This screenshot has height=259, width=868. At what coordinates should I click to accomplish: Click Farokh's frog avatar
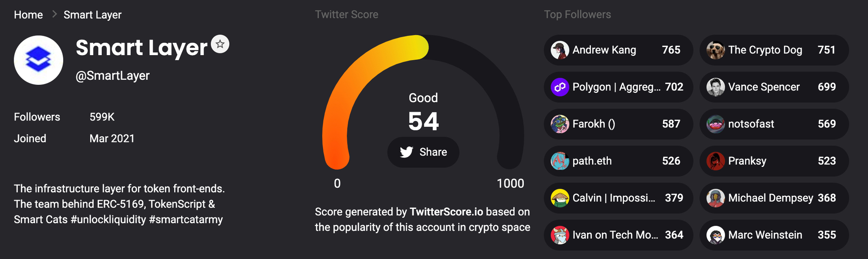point(559,124)
